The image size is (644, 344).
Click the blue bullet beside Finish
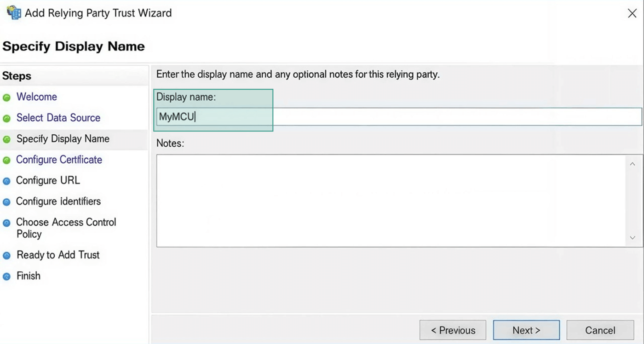coord(6,276)
